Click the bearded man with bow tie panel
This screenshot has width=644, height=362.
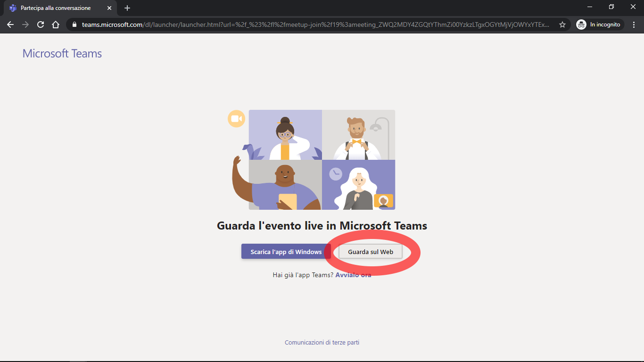358,135
